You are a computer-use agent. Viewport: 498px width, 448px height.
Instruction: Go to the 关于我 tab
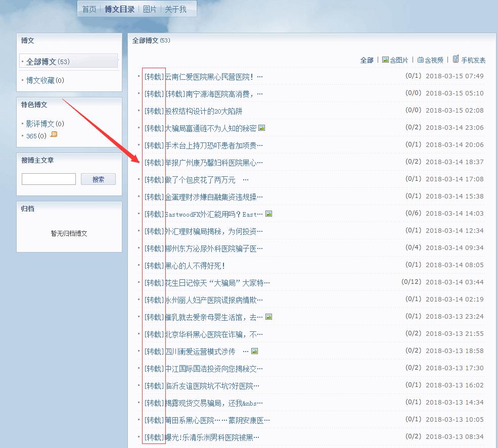175,9
